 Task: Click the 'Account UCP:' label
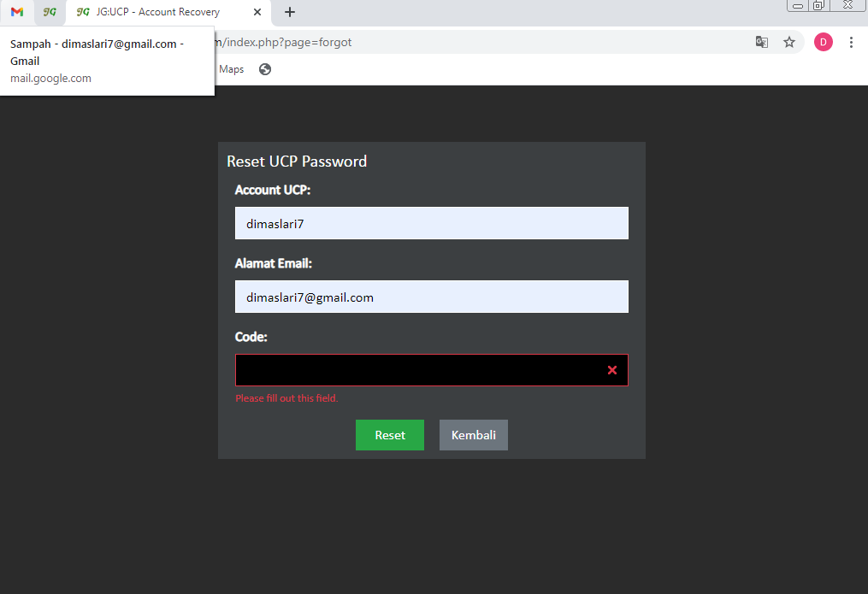click(x=272, y=191)
